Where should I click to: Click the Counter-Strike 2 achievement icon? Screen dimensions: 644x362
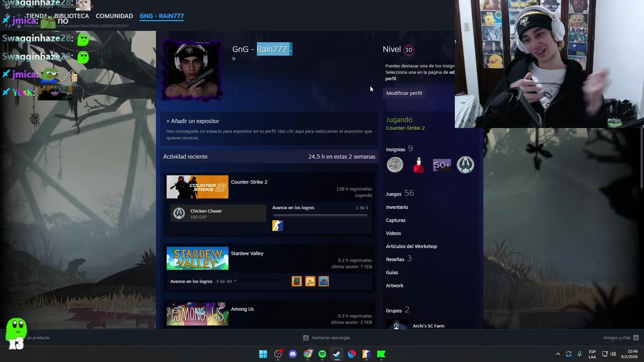click(278, 226)
